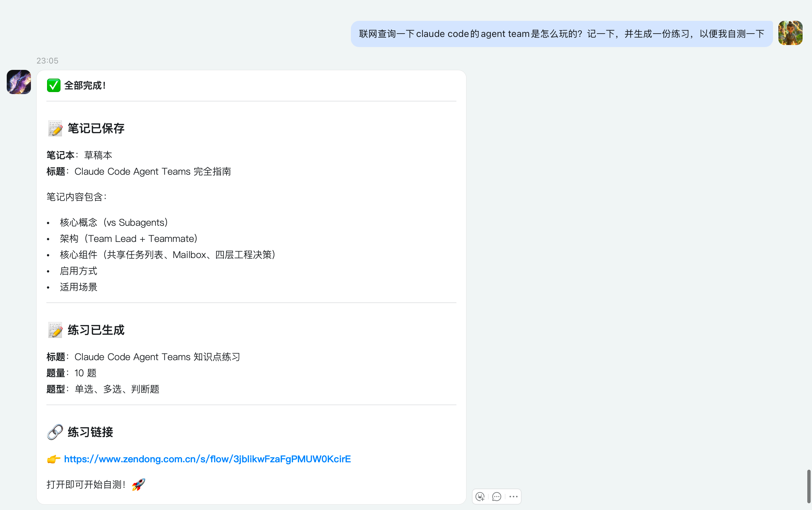Click the '笔记本：草稿本' line
This screenshot has width=812, height=510.
coord(79,155)
